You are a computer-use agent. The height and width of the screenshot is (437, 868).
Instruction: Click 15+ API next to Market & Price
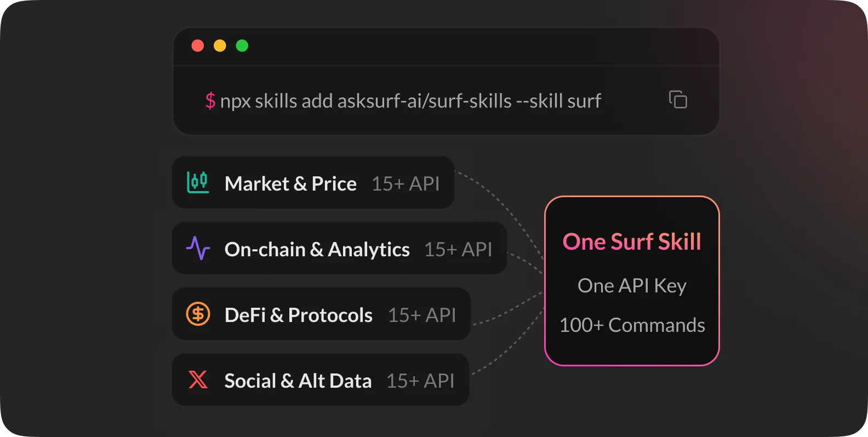click(406, 184)
